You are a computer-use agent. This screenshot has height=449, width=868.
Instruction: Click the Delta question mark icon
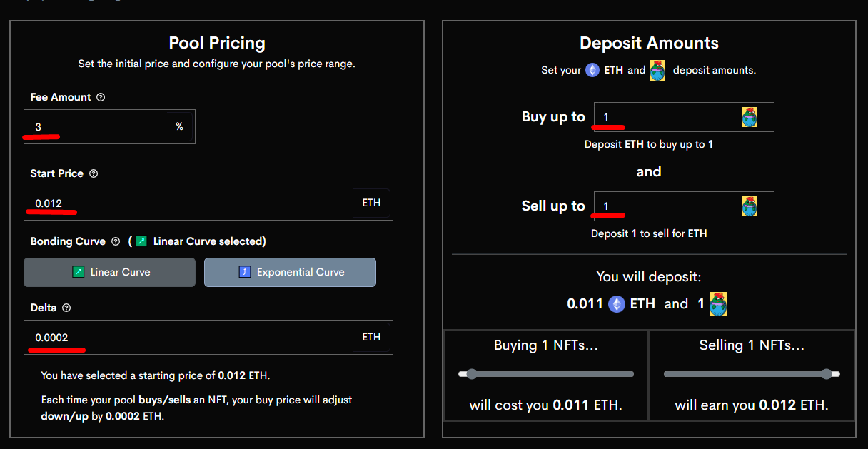point(66,308)
